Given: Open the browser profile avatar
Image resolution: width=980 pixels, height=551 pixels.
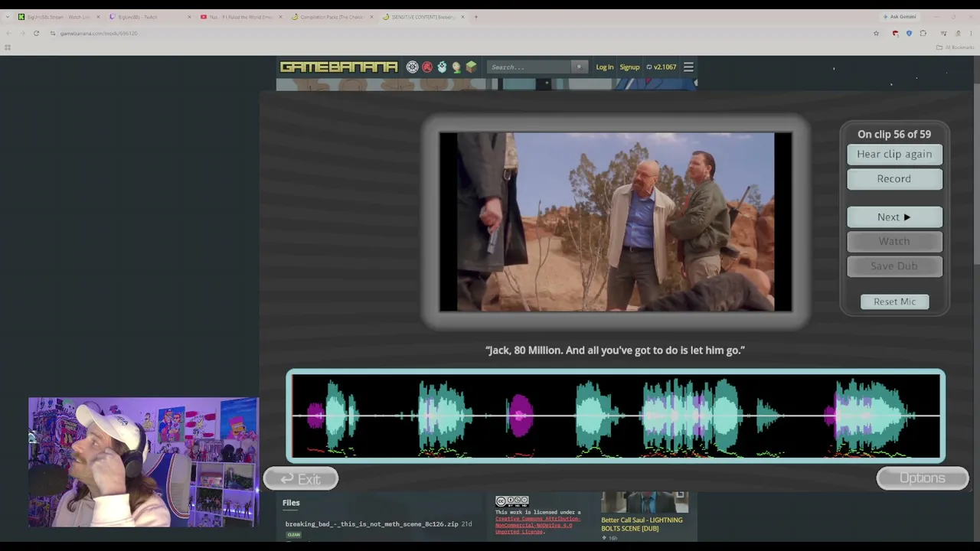Looking at the screenshot, I should click(x=957, y=34).
